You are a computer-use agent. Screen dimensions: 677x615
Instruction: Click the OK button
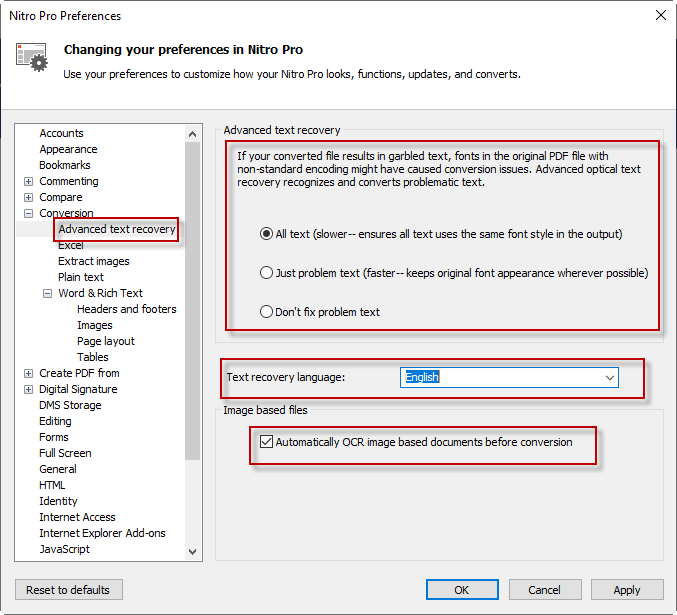click(462, 590)
